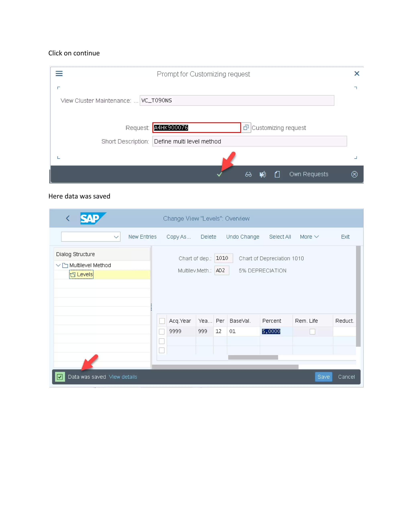This screenshot has width=411, height=532.
Task: Click Undo Change in toolbar
Action: coord(242,237)
